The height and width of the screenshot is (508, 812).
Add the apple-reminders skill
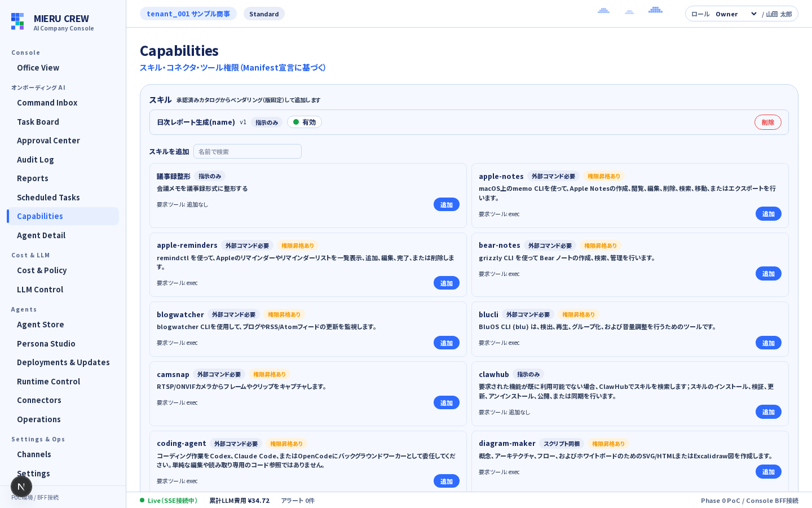click(x=447, y=283)
